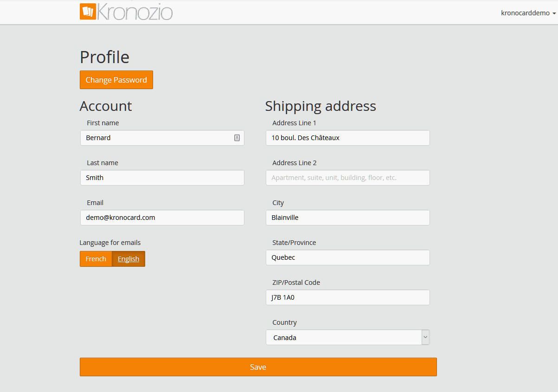This screenshot has width=558, height=392.
Task: Click the First name label
Action: [103, 123]
